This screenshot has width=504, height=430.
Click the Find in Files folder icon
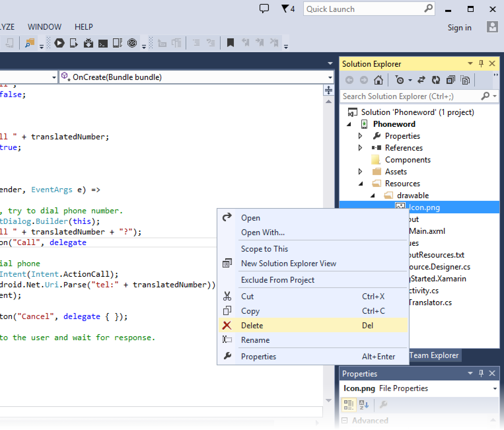tap(30, 43)
